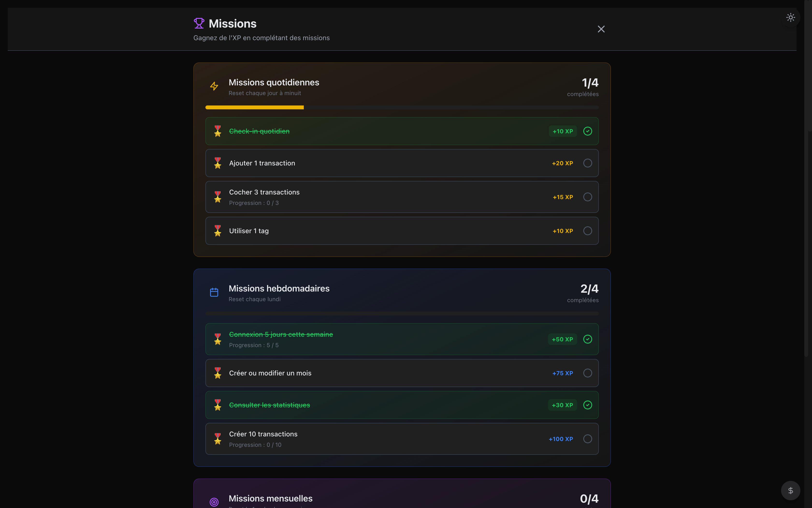Image resolution: width=812 pixels, height=508 pixels.
Task: Click the medal icon on Ajouter 1 transaction
Action: coord(218,163)
